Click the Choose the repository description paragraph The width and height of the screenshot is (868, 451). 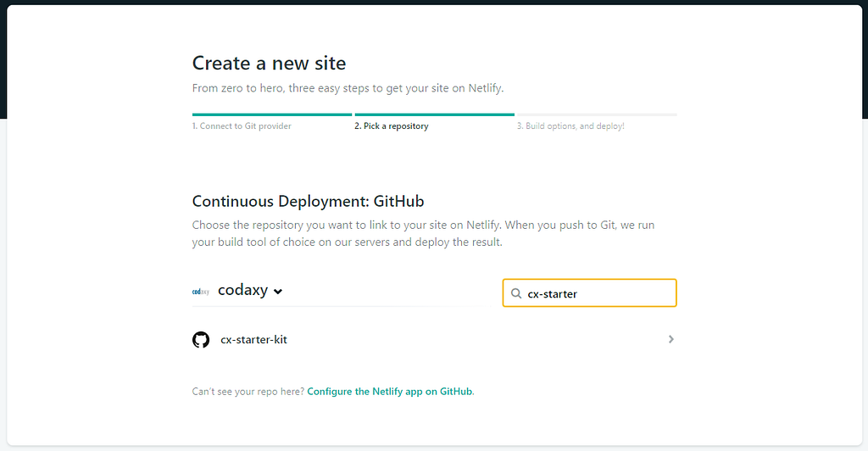424,233
